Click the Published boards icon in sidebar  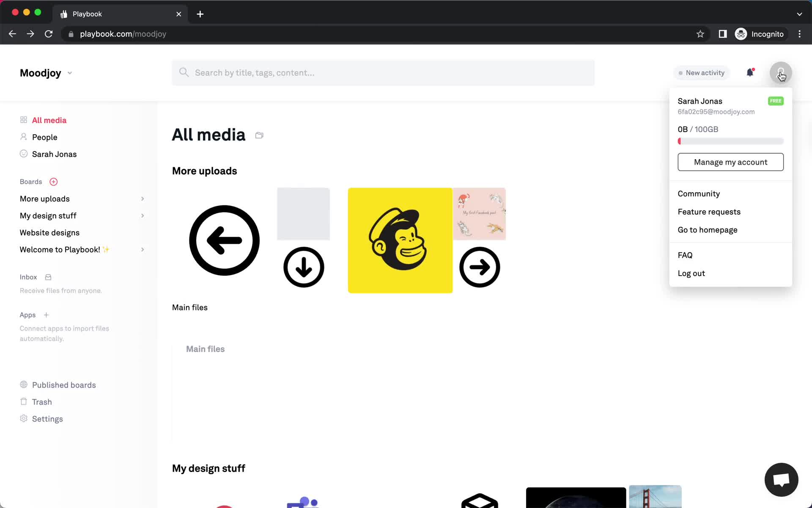(23, 384)
